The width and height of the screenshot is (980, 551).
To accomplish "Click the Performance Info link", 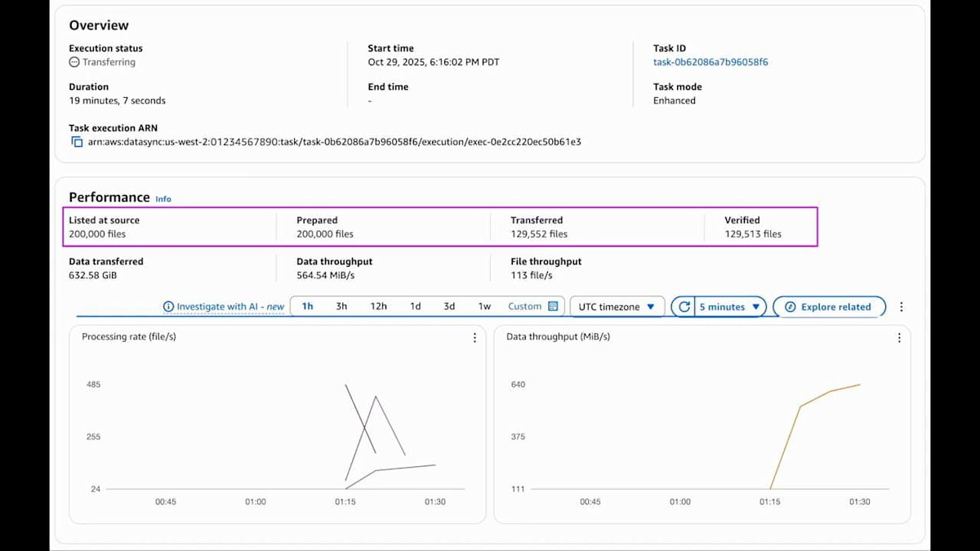I will coord(163,199).
